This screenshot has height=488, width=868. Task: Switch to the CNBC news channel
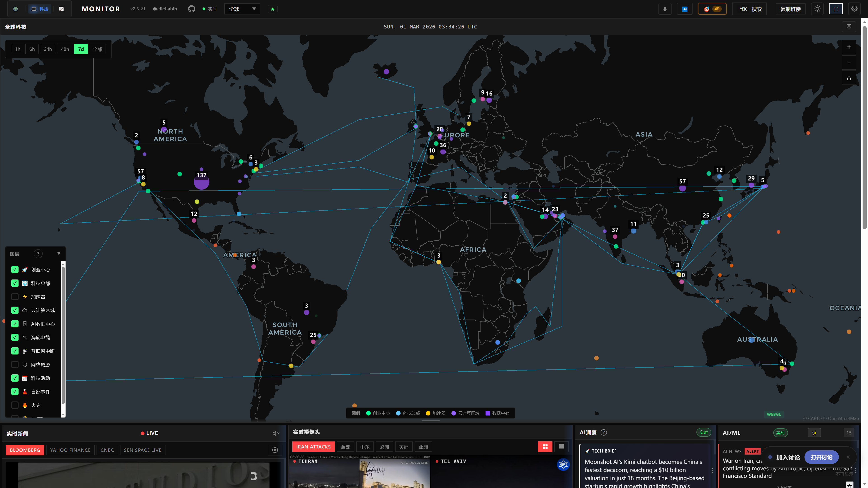pos(107,450)
